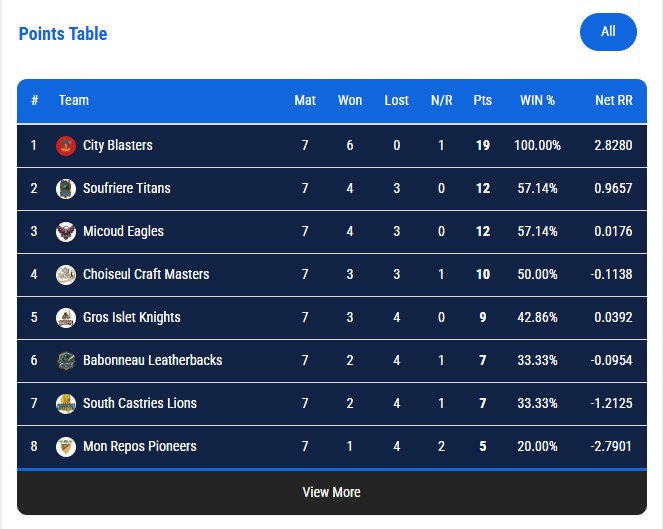Click the Mat column header
Screen dimensions: 663x529
(305, 100)
